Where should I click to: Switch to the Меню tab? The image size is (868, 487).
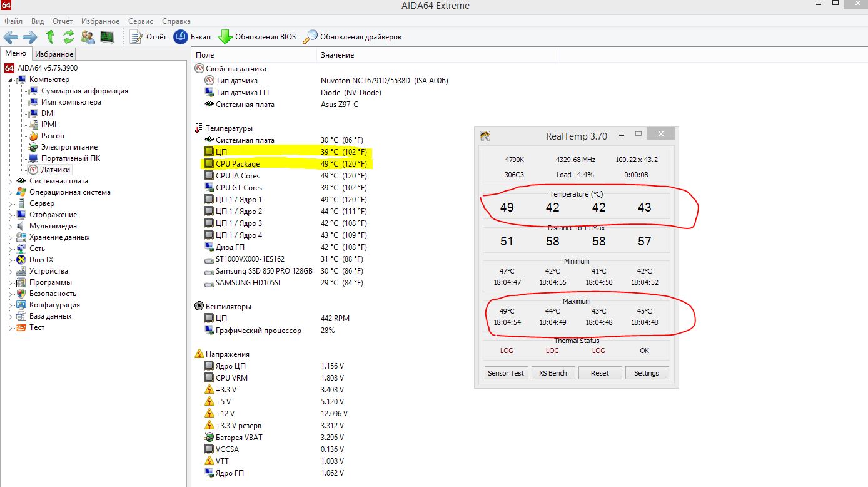(16, 54)
